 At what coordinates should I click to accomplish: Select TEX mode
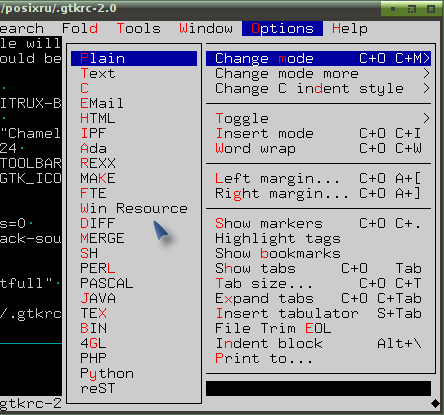pos(134,313)
